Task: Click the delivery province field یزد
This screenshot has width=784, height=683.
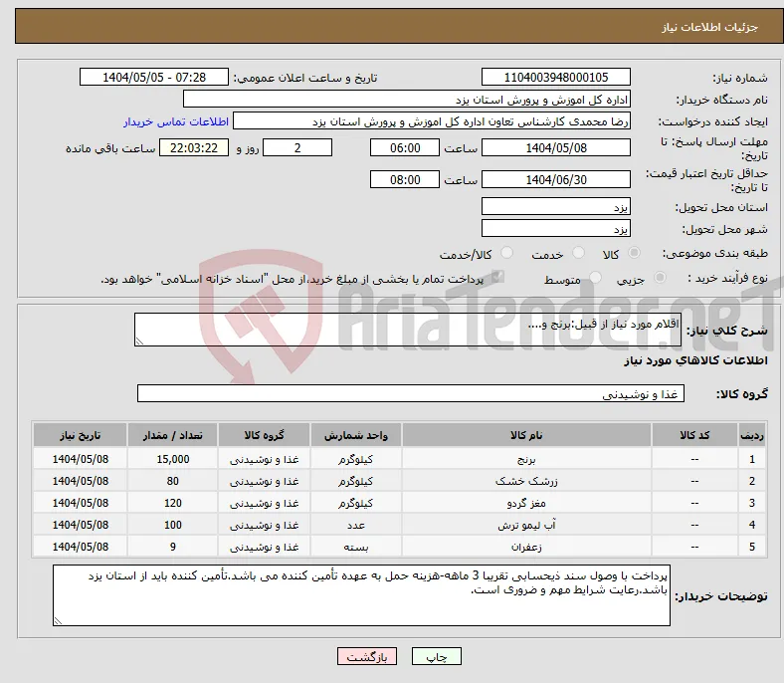Action: 555,206
